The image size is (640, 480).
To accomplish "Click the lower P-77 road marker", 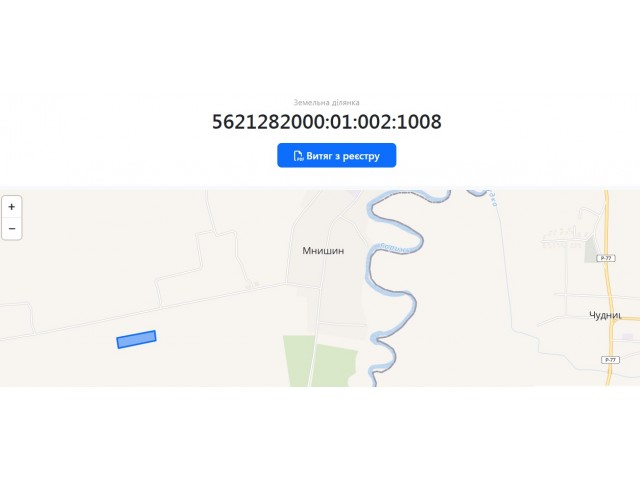I will 611,360.
